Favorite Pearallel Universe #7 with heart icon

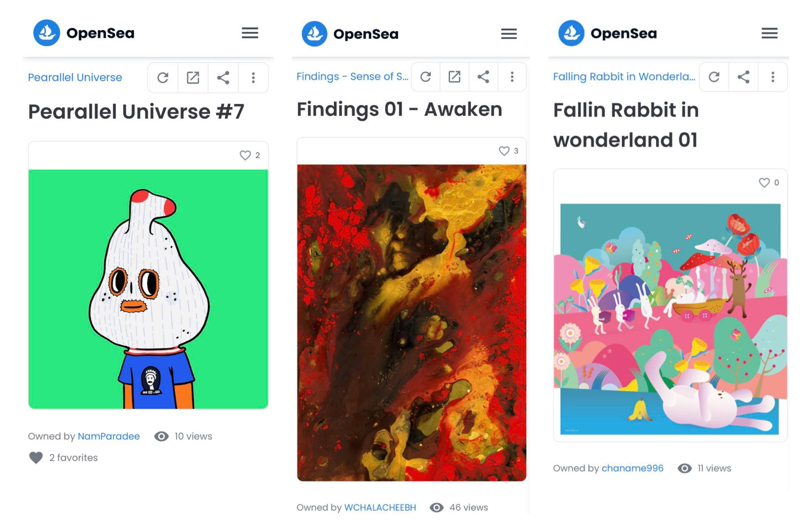click(245, 155)
